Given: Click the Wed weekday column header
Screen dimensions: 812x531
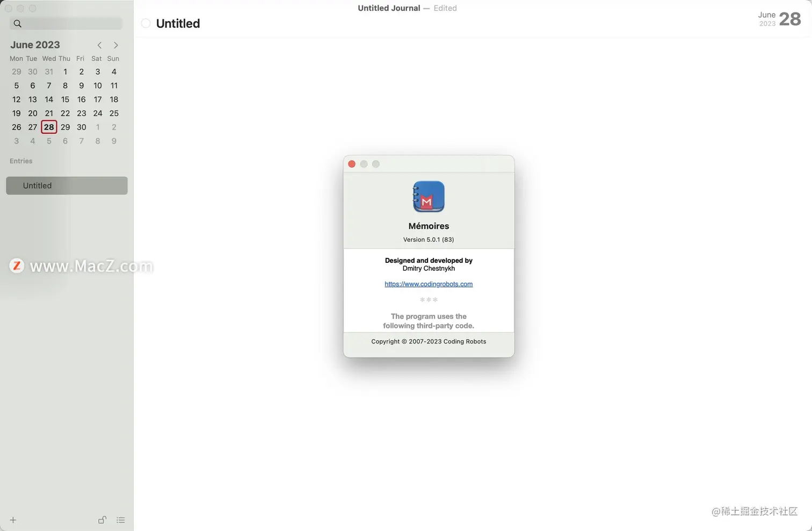Looking at the screenshot, I should pyautogui.click(x=49, y=59).
